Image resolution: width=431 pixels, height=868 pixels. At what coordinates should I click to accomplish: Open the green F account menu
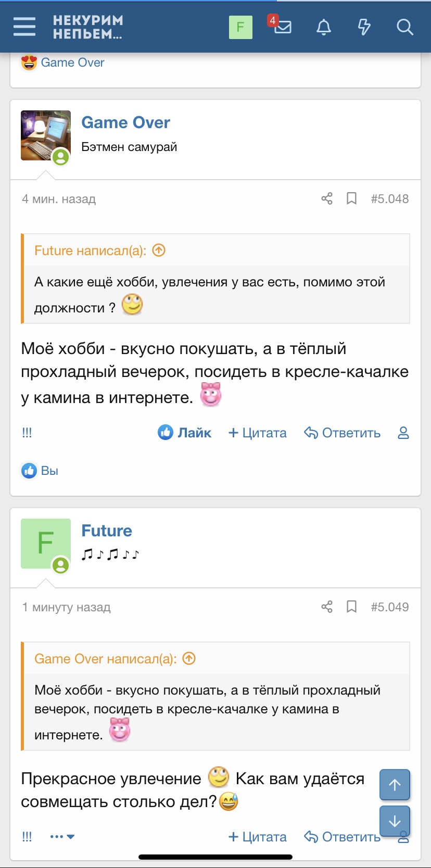[x=240, y=27]
